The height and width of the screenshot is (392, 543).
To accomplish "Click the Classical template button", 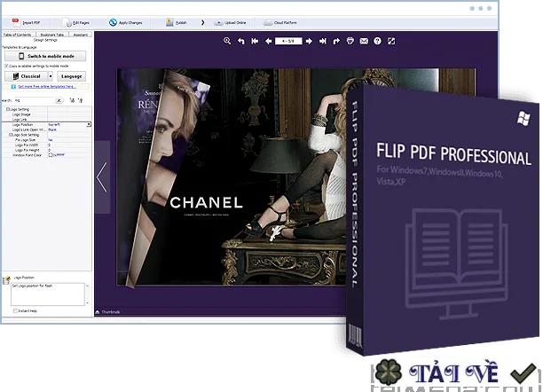I will [26, 76].
